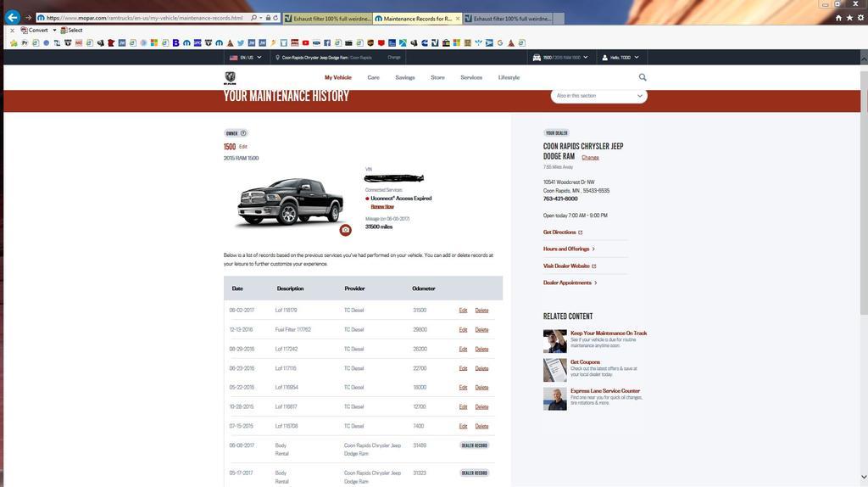Viewport: 868px width, 487px height.
Task: Open the YouTube favorite icon
Action: (x=305, y=42)
